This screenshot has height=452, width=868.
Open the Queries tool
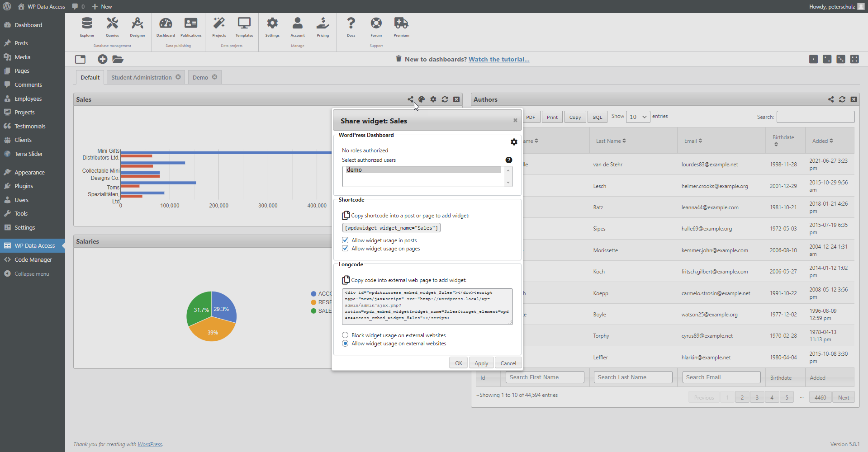(112, 27)
